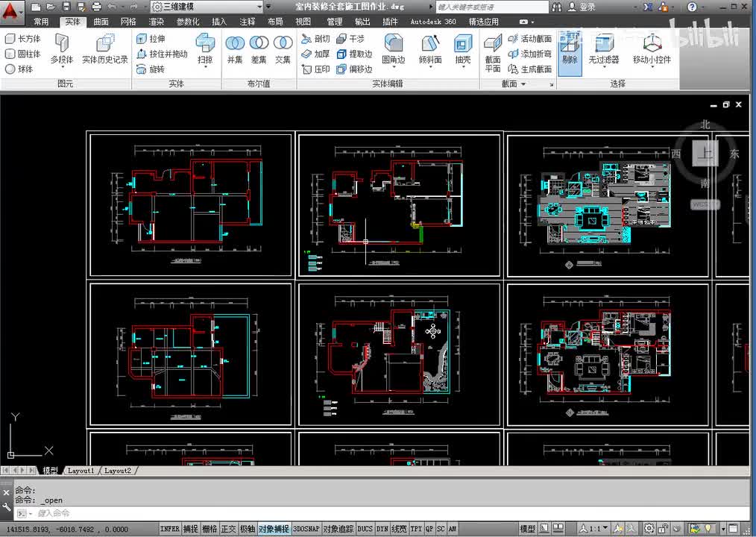Click the Union (并集) icon
The width and height of the screenshot is (756, 537).
pos(236,49)
